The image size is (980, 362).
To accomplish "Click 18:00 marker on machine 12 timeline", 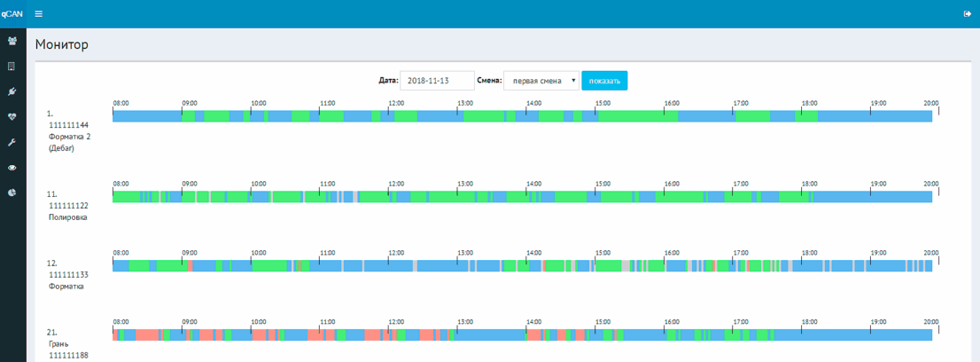I will click(x=809, y=253).
